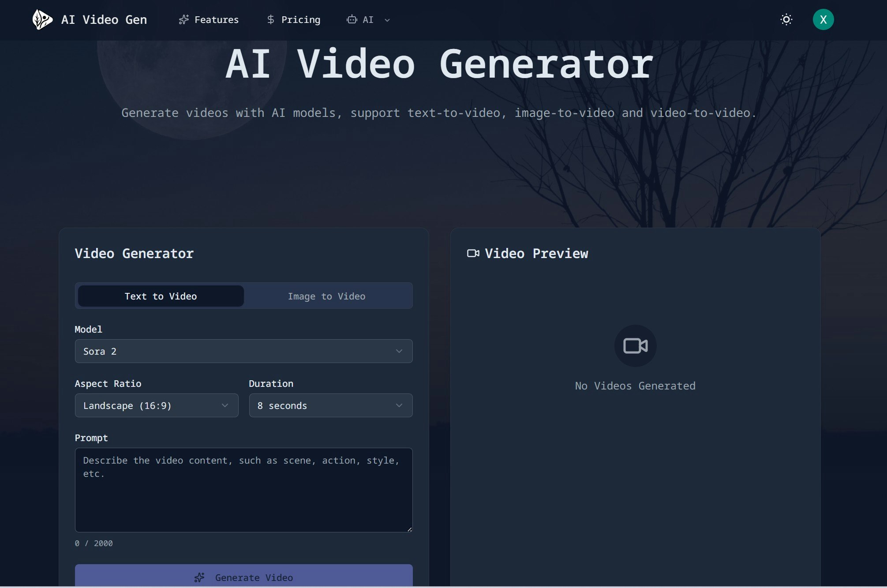Screen dimensions: 887x588
Task: Click inside the Prompt text area
Action: [x=243, y=490]
